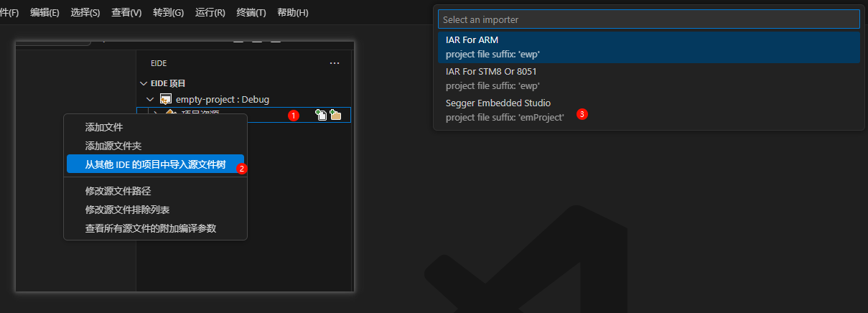Viewport: 868px width, 313px height.
Task: Focus the Select an importer input box
Action: point(648,19)
